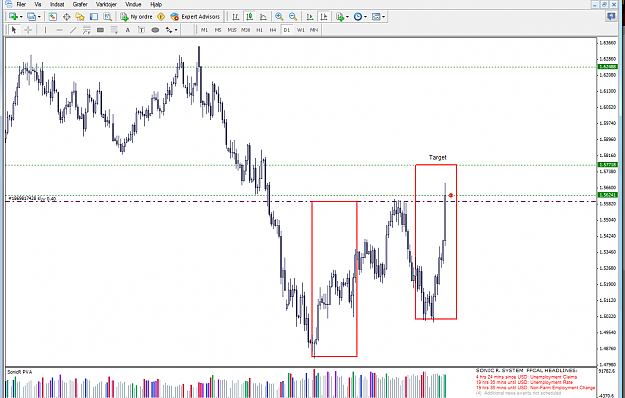Open the Data Window crosshair-target icon
625x398 pixels.
coord(66,17)
